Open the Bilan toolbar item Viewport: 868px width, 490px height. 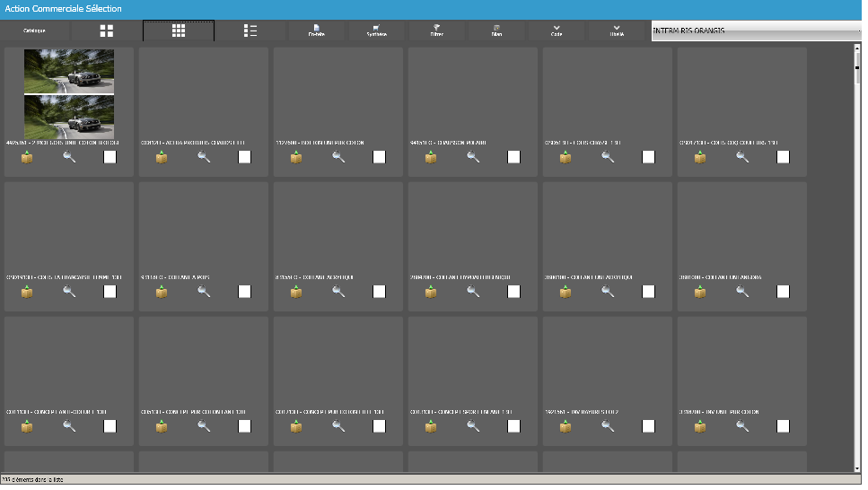[496, 31]
